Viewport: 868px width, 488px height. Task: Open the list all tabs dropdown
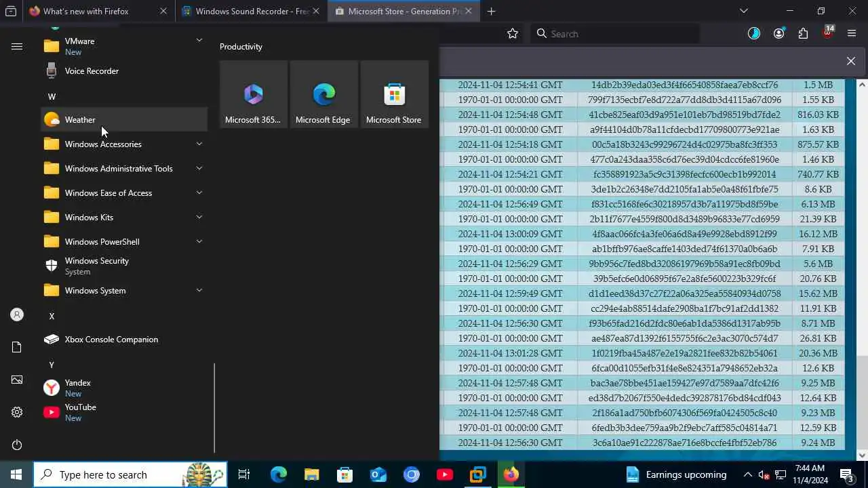(744, 11)
